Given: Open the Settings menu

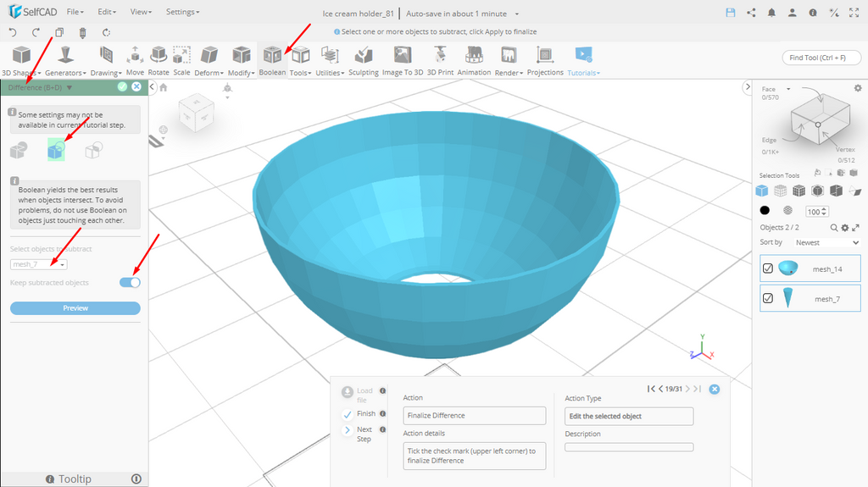Looking at the screenshot, I should coord(183,12).
